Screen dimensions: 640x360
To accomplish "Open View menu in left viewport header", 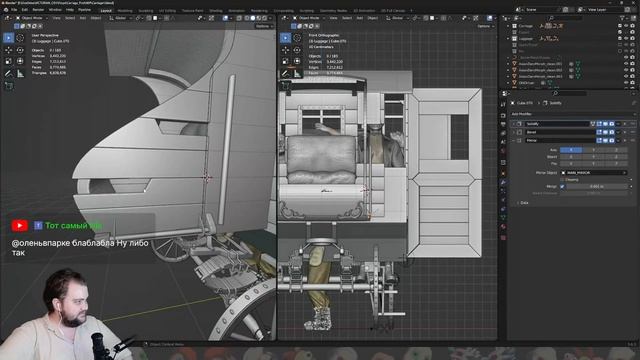I will [x=56, y=18].
